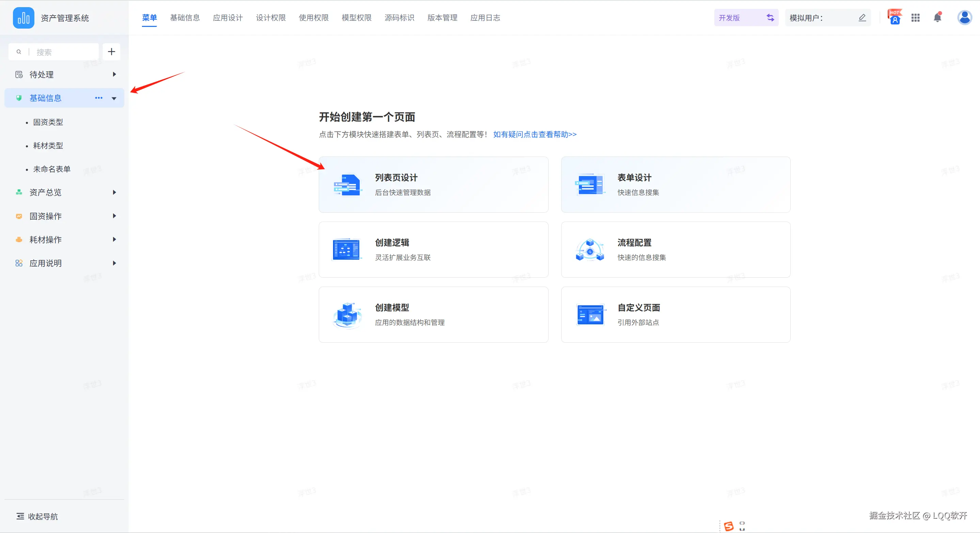Select the 耗材类型 submenu item
This screenshot has height=533, width=980.
pyautogui.click(x=48, y=146)
